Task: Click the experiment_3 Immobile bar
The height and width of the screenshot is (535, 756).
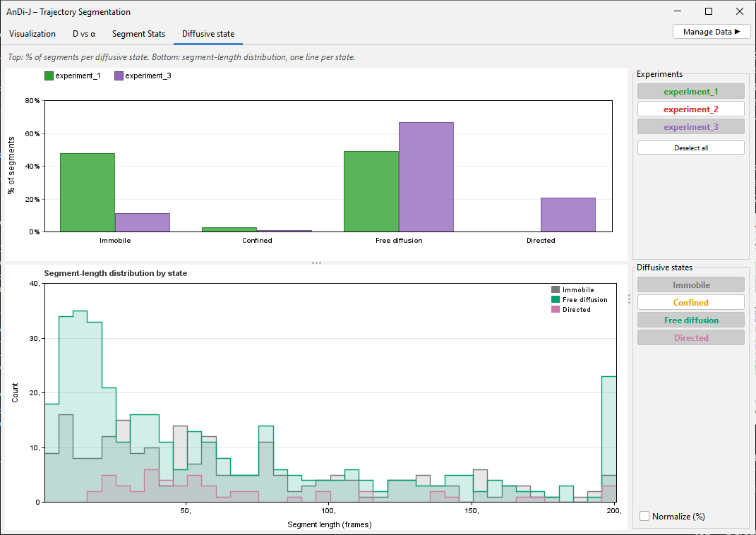Action: [x=142, y=222]
